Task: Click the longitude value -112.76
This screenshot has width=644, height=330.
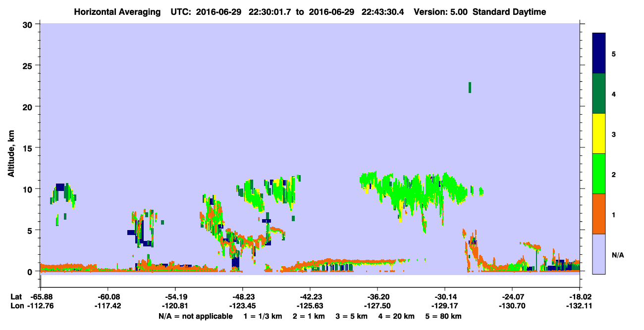Action: (40, 306)
